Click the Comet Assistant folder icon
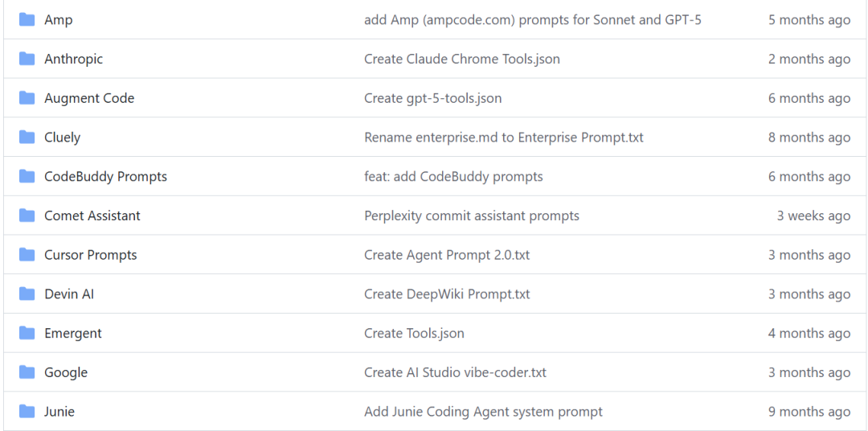Screen dimensions: 868x431 click(27, 215)
